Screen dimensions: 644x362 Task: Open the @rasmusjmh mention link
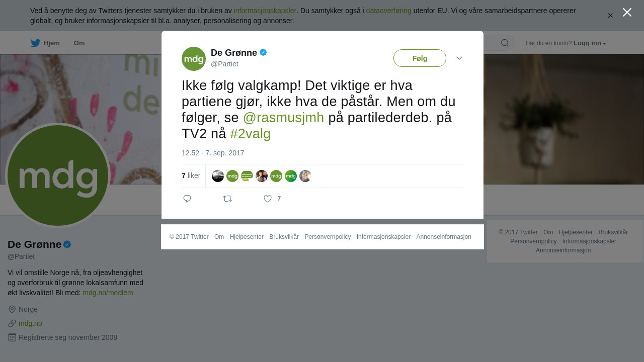[x=283, y=118]
